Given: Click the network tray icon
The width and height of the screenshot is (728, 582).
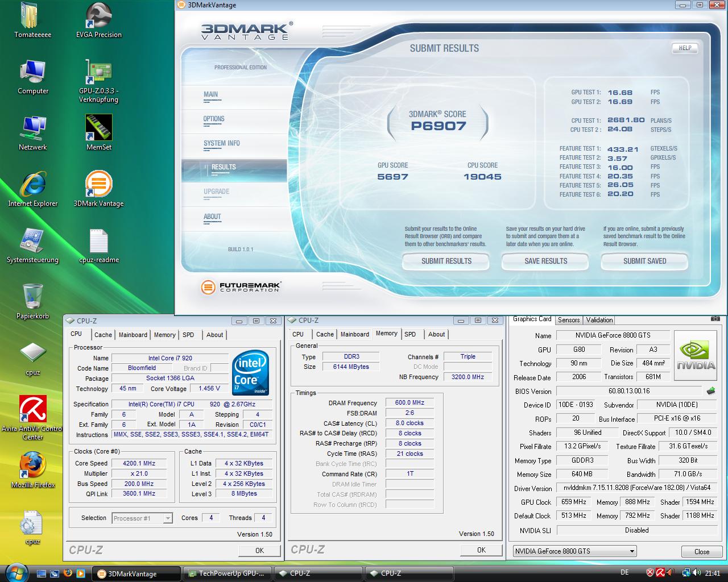Looking at the screenshot, I should pyautogui.click(x=686, y=573).
